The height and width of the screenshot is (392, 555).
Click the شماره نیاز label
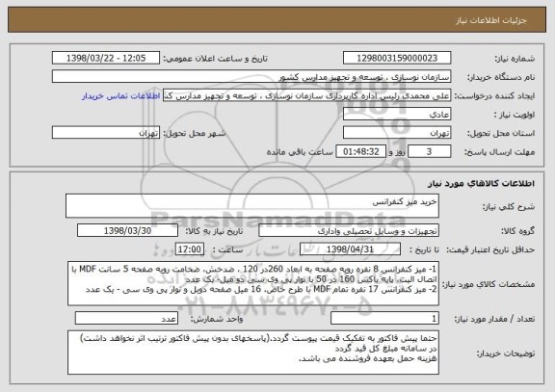[515, 59]
